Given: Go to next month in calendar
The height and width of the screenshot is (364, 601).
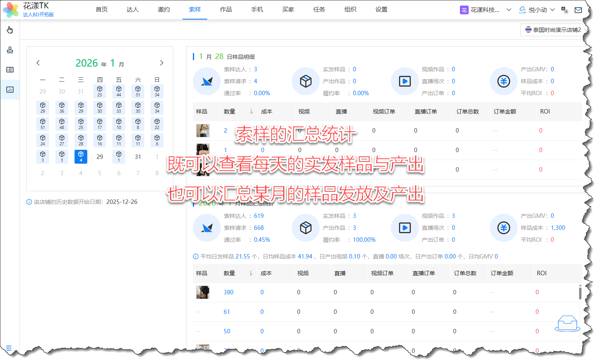Looking at the screenshot, I should (161, 63).
